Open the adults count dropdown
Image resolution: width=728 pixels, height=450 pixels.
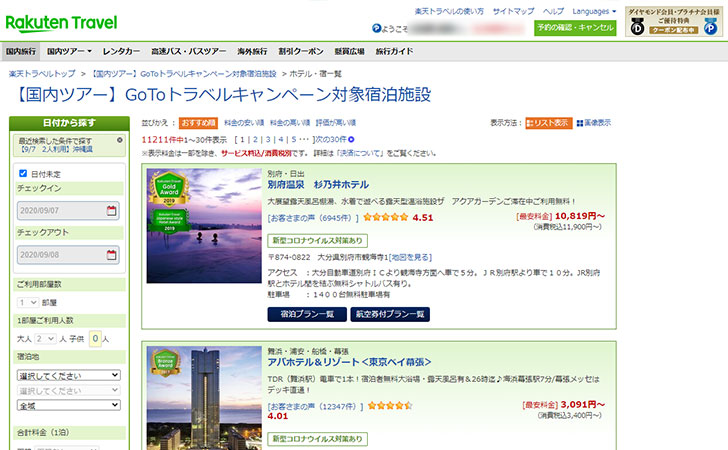click(x=45, y=339)
